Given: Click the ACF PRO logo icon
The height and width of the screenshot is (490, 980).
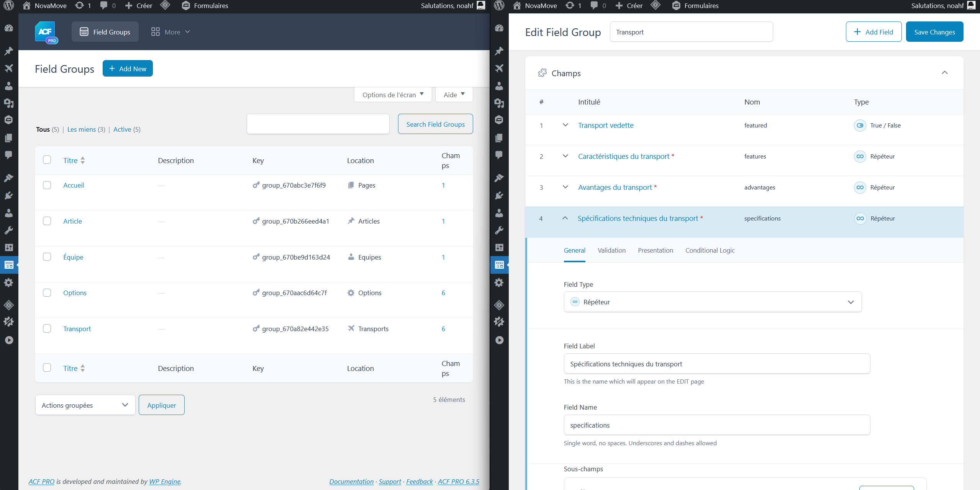Looking at the screenshot, I should [46, 32].
